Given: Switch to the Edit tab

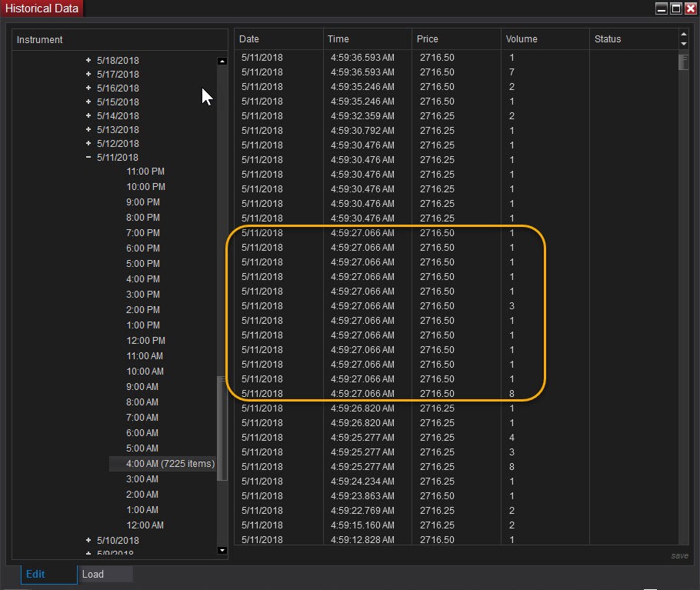Looking at the screenshot, I should point(48,575).
